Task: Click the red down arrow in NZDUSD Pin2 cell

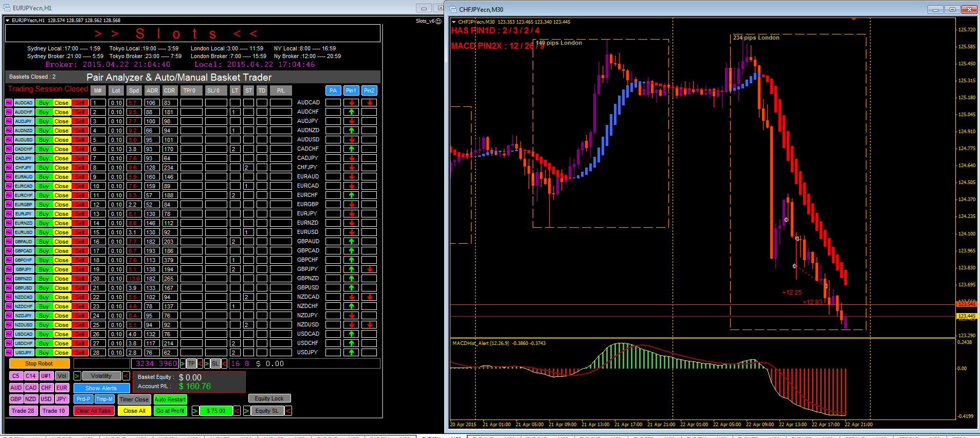Action: [x=370, y=325]
